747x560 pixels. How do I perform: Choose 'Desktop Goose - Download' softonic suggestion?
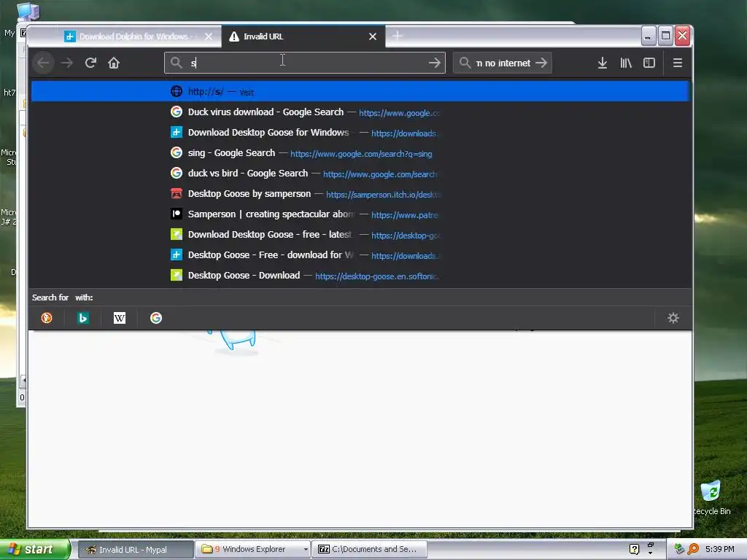[x=360, y=276]
